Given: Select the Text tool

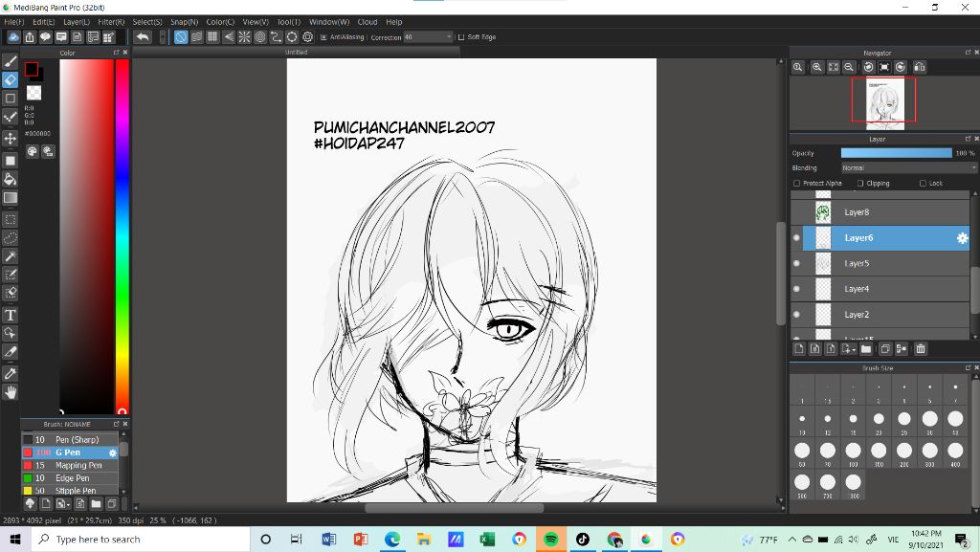Looking at the screenshot, I should pyautogui.click(x=11, y=315).
